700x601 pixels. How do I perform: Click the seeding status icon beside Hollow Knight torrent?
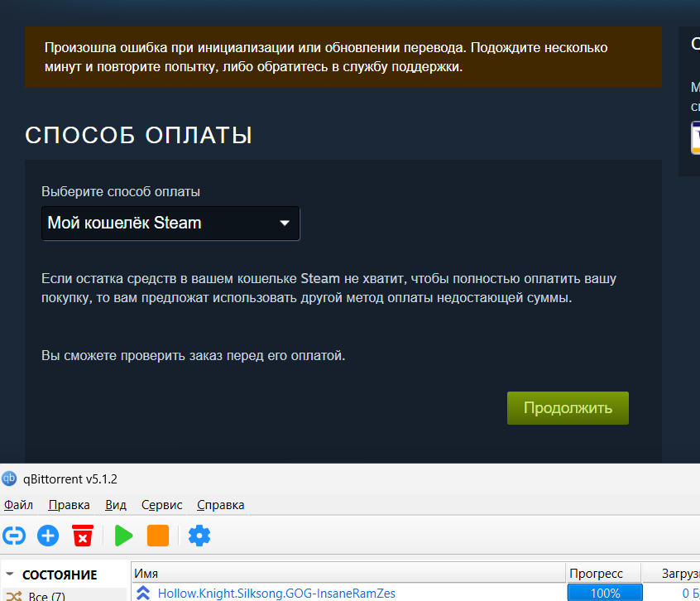click(x=143, y=593)
